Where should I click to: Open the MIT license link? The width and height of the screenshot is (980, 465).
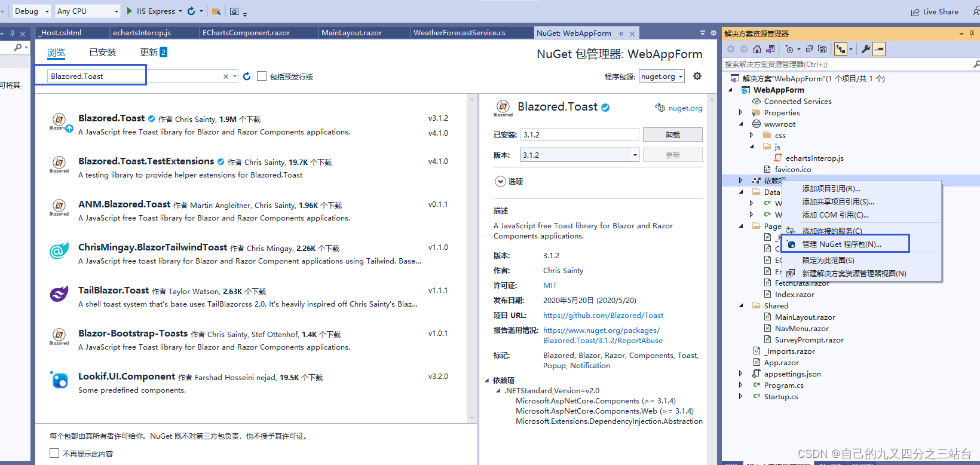[x=550, y=286]
